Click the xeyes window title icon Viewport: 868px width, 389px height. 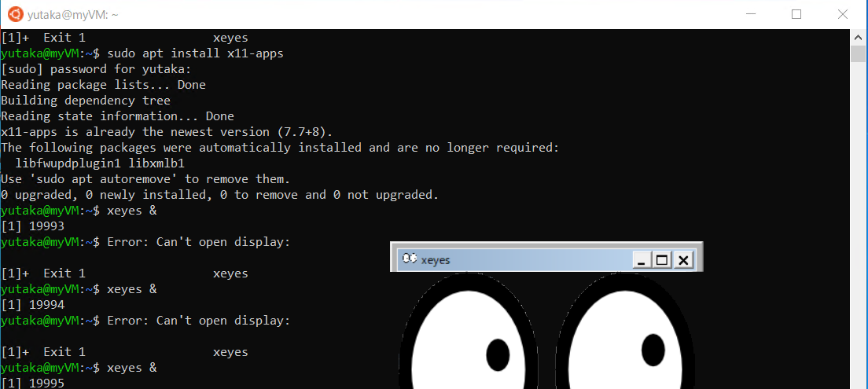tap(409, 259)
